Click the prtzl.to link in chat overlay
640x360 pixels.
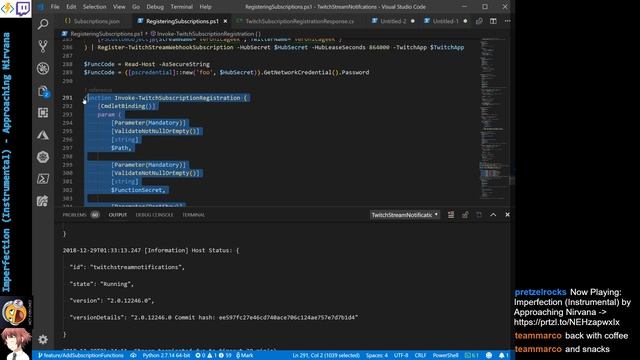click(567, 322)
